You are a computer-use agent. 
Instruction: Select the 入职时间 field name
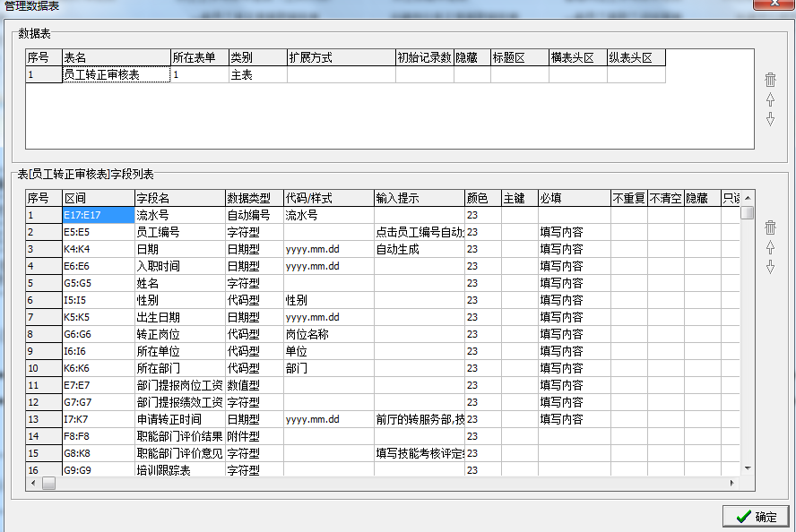179,266
